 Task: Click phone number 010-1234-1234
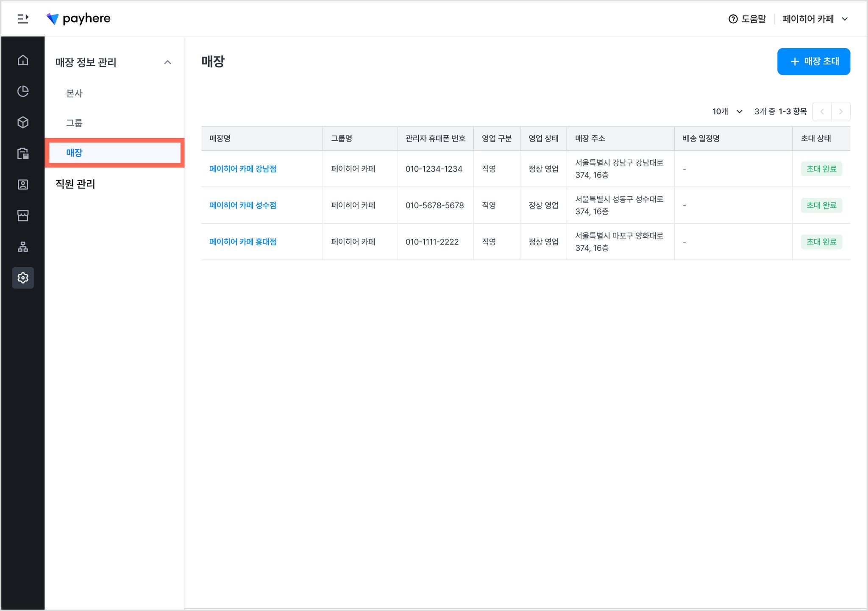point(434,169)
